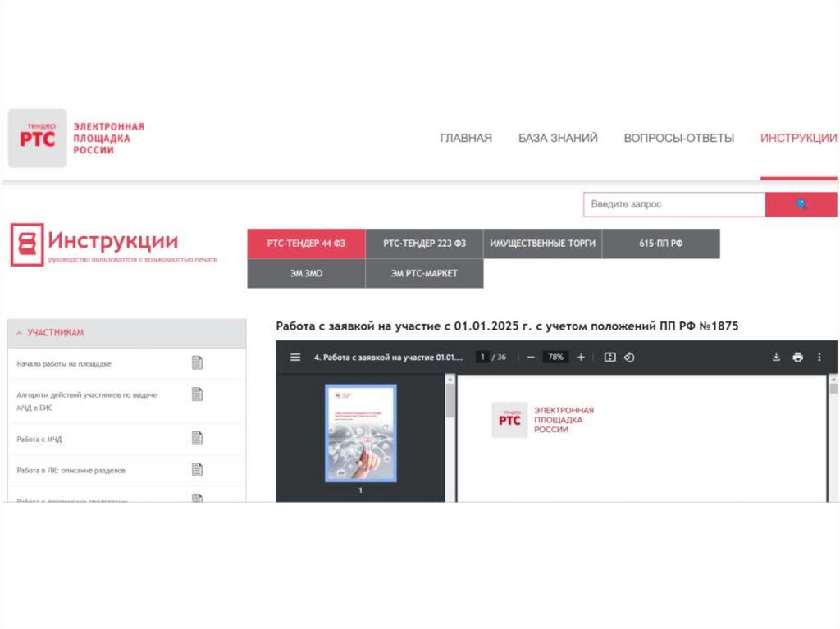
Task: Open ИМУЩЕСТВЕННЫЕ ТОРГИ tab
Action: coord(542,244)
